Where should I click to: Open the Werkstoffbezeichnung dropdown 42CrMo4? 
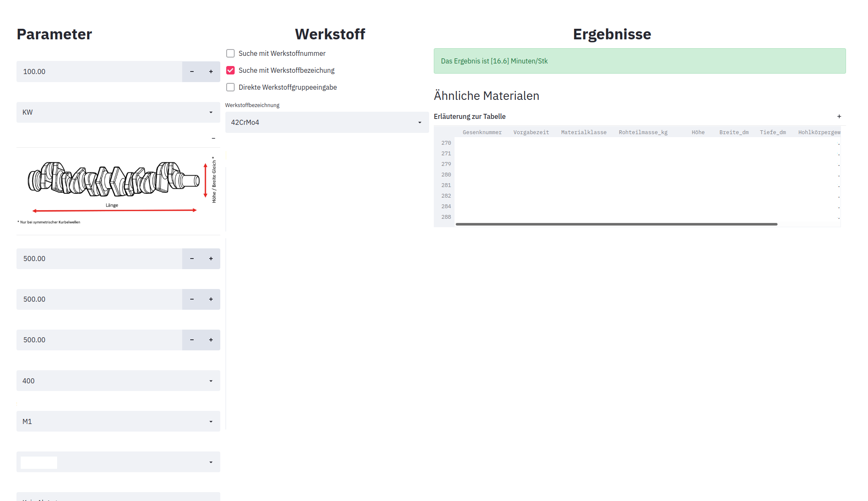pos(327,122)
